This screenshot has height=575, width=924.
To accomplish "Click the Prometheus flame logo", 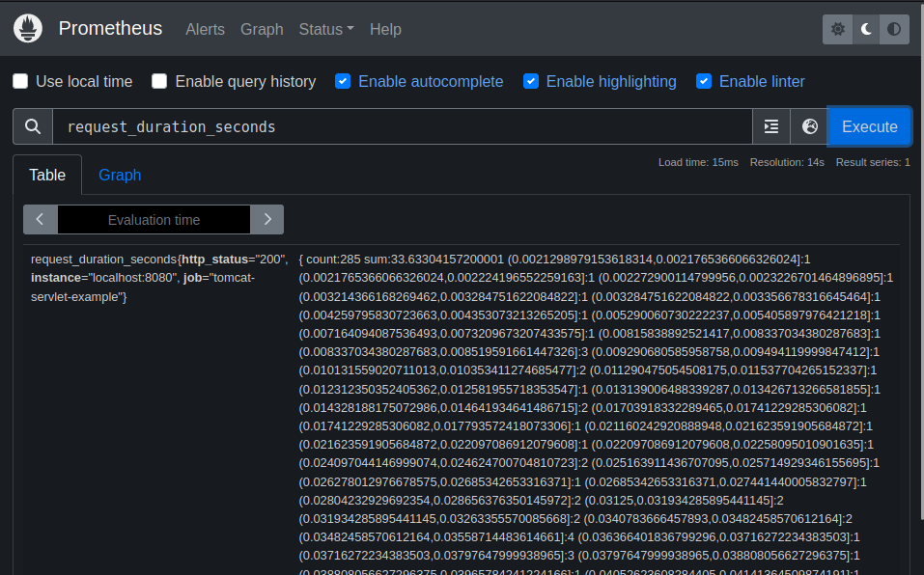I will pos(28,28).
